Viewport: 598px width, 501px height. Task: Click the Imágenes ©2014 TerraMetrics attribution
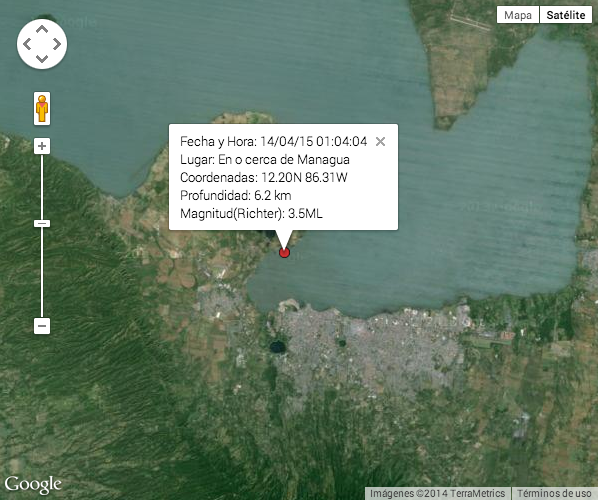[437, 493]
